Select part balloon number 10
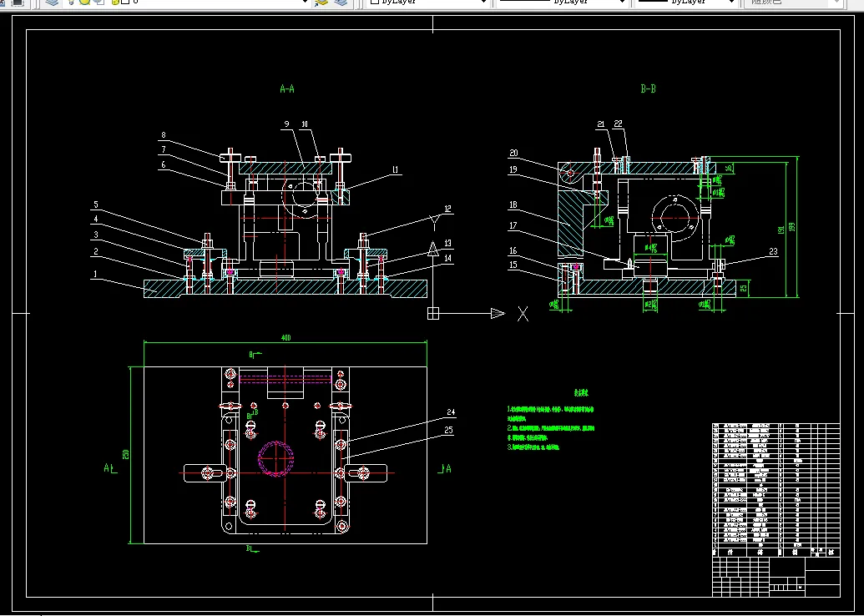This screenshot has height=616, width=864. pyautogui.click(x=304, y=124)
